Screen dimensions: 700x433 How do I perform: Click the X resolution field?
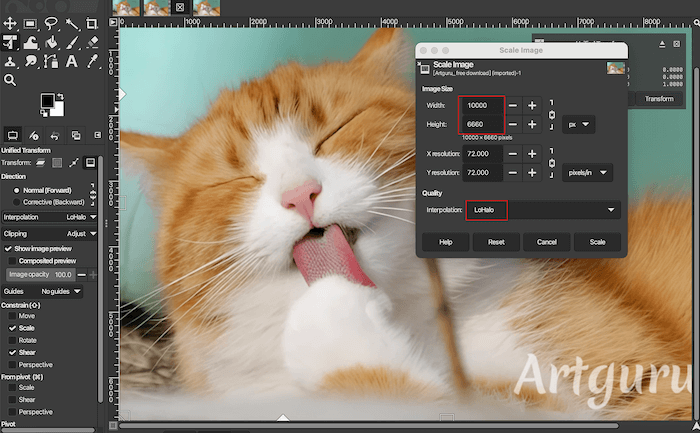pyautogui.click(x=482, y=154)
